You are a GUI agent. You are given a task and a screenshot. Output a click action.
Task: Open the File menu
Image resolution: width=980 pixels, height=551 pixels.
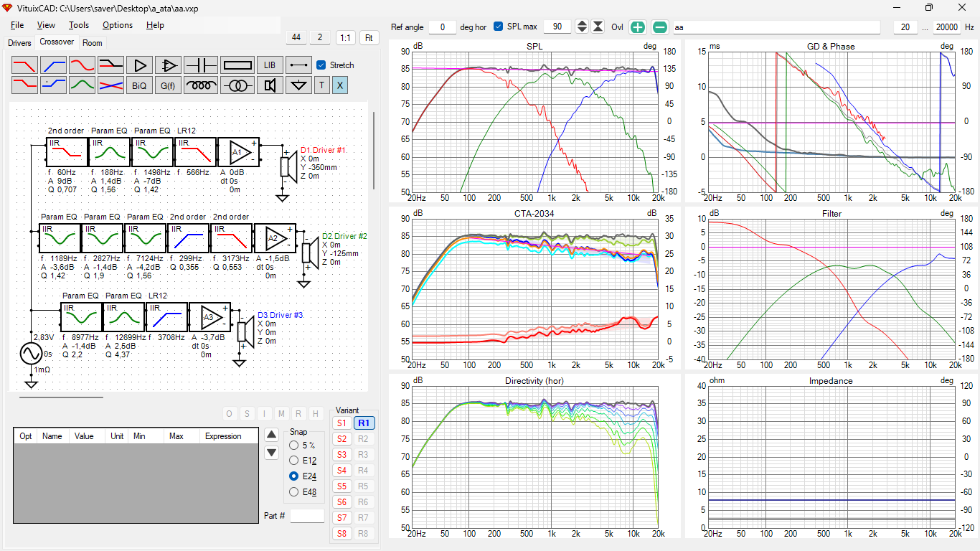(x=17, y=25)
